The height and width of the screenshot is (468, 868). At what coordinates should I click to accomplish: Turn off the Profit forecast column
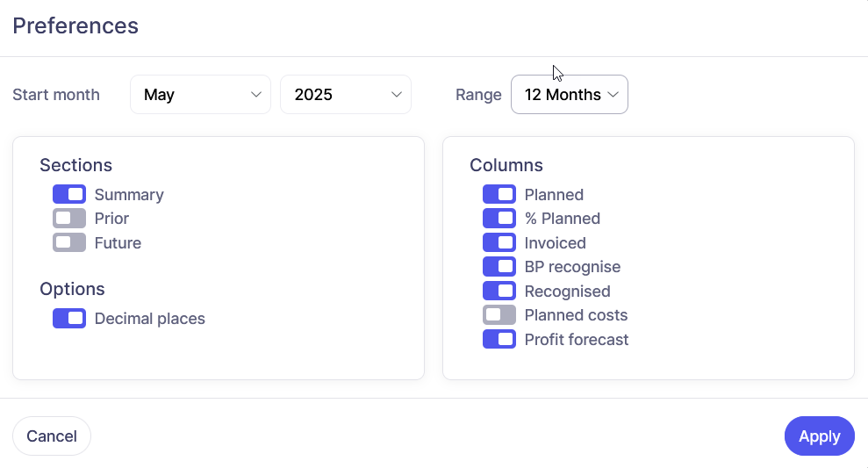point(499,339)
